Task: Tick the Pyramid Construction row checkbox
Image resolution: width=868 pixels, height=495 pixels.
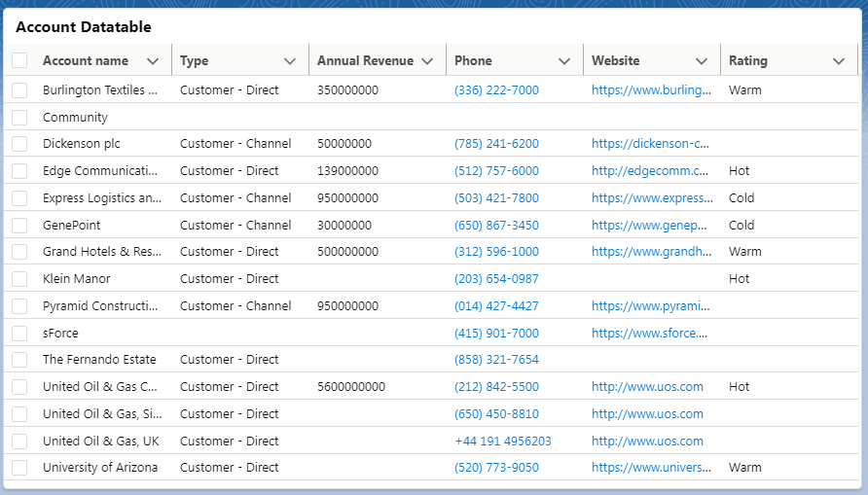Action: point(19,305)
